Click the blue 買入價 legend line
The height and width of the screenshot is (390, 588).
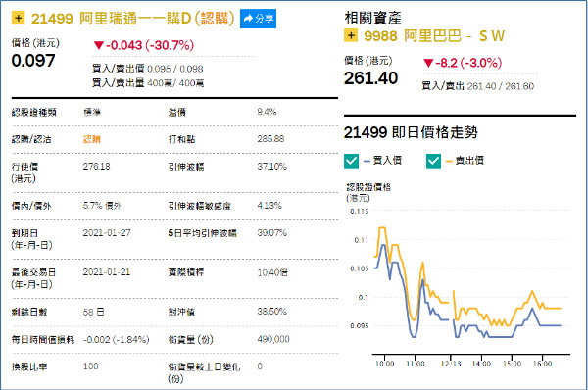[x=367, y=162]
